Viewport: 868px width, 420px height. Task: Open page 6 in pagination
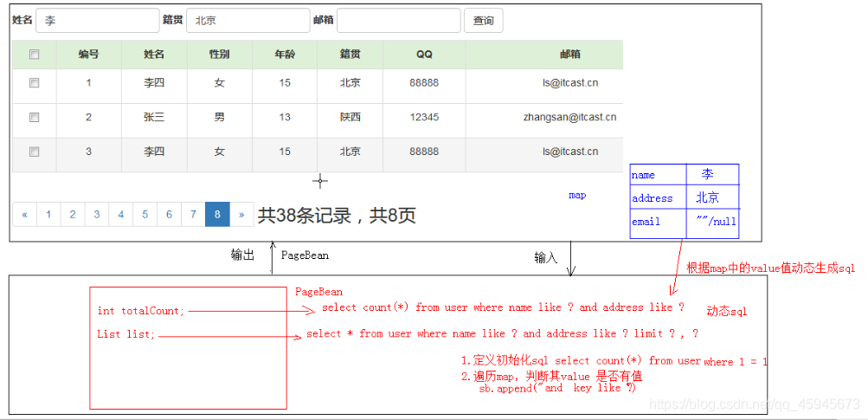point(169,215)
